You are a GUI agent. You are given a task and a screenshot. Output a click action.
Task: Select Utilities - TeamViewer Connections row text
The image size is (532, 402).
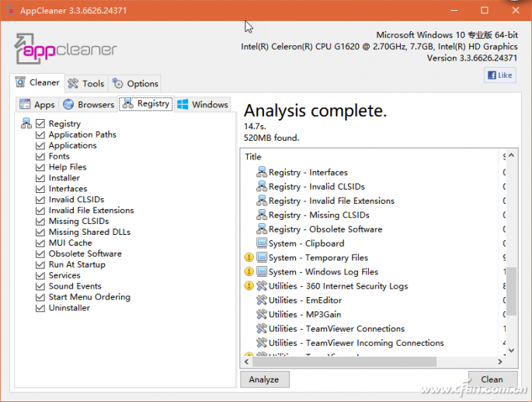click(x=336, y=329)
